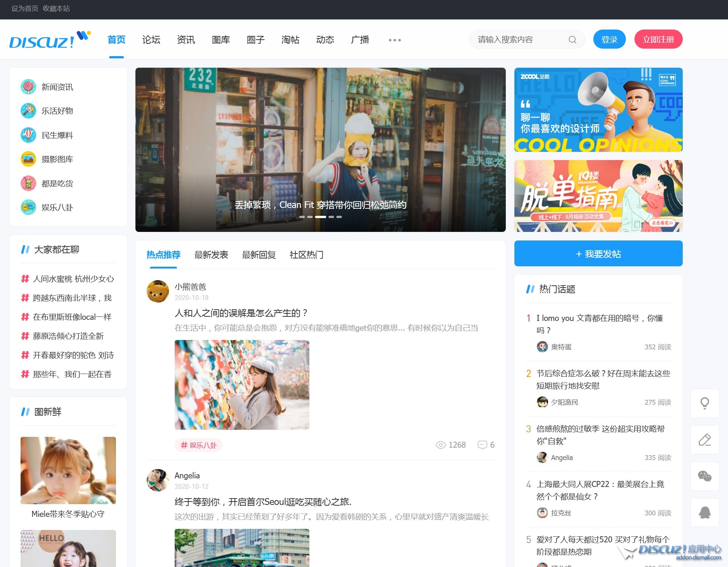
Task: Switch to the 热点推荐 tab
Action: [x=163, y=255]
